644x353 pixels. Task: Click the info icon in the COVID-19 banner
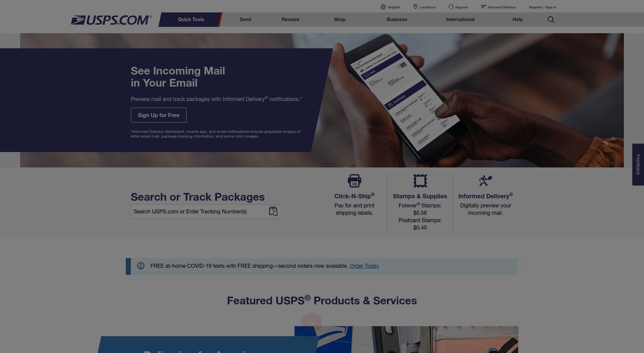click(141, 266)
